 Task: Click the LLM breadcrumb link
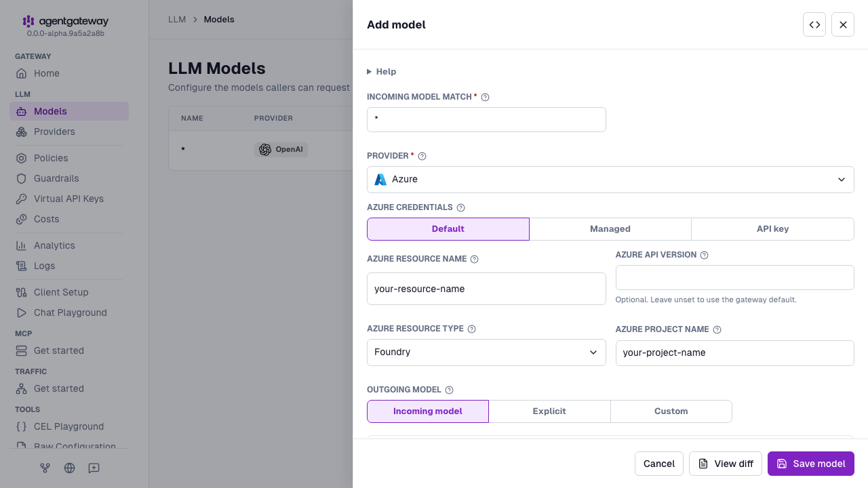pyautogui.click(x=177, y=20)
